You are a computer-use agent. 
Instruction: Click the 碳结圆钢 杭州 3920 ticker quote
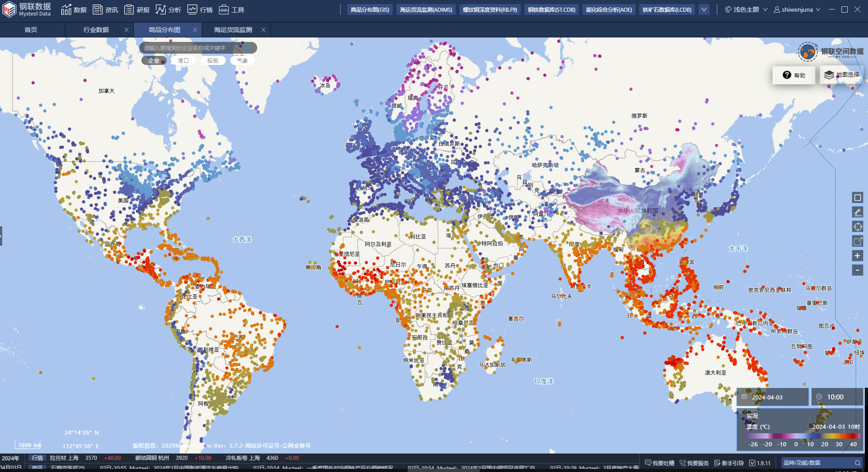click(x=173, y=458)
